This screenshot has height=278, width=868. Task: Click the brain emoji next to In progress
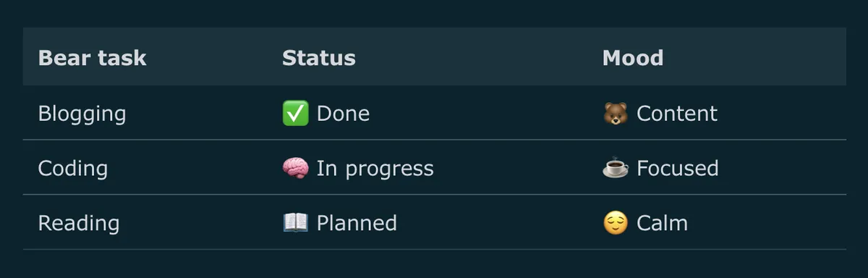(295, 169)
